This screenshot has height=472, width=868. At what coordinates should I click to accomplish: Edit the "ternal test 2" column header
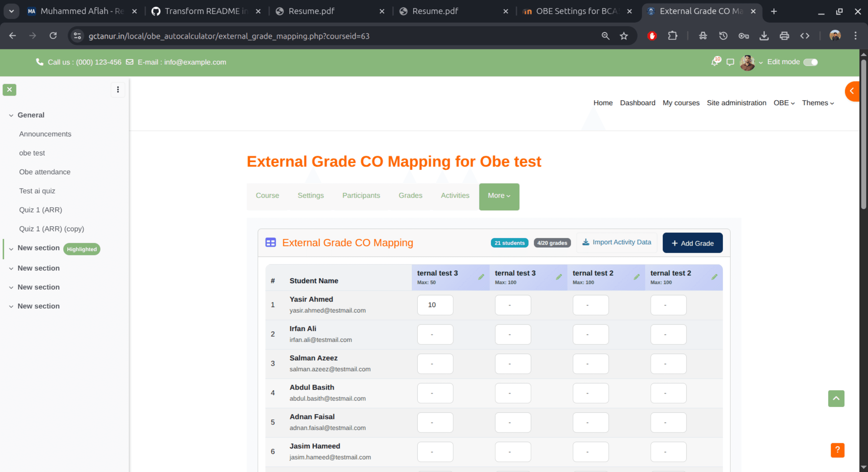pyautogui.click(x=637, y=277)
